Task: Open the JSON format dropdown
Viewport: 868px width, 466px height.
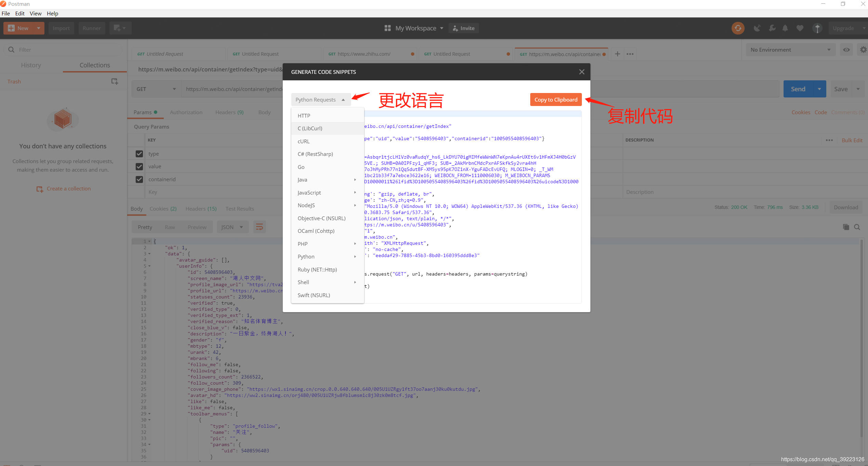Action: coord(232,227)
